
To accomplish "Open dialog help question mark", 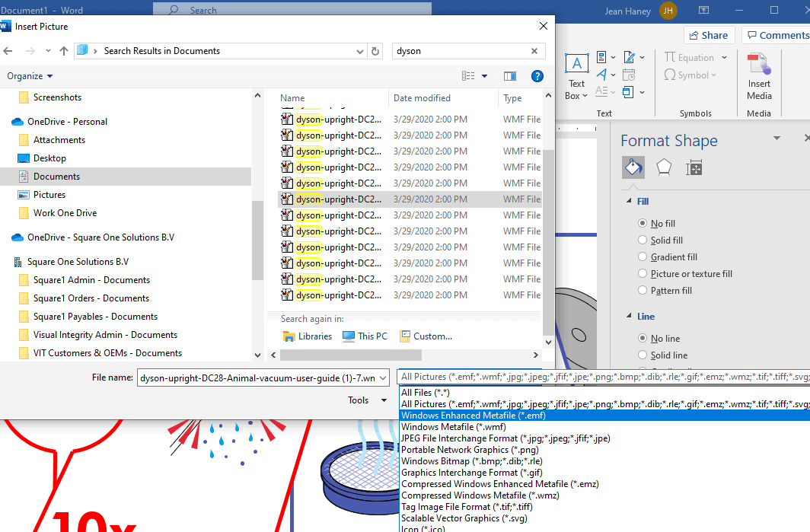I will pyautogui.click(x=537, y=76).
